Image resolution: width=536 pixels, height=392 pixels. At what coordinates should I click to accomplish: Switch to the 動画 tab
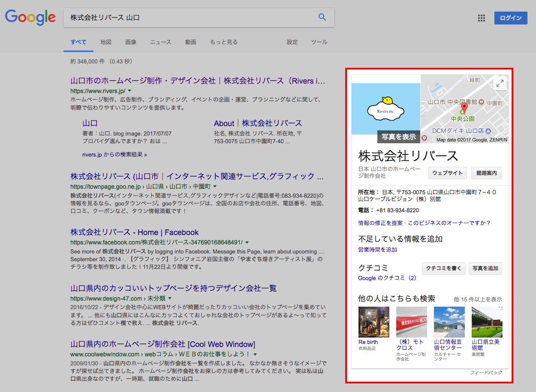click(191, 42)
